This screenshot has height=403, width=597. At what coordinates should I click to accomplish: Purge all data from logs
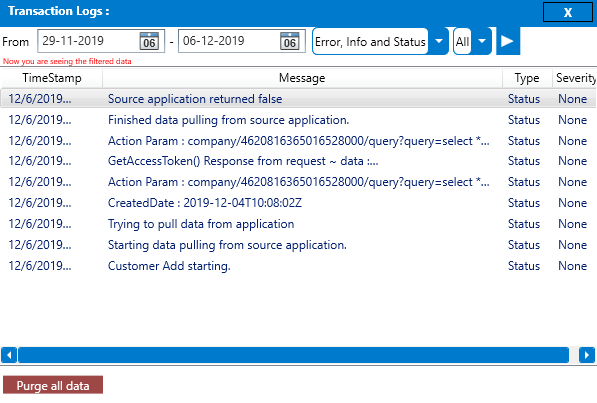[53, 385]
